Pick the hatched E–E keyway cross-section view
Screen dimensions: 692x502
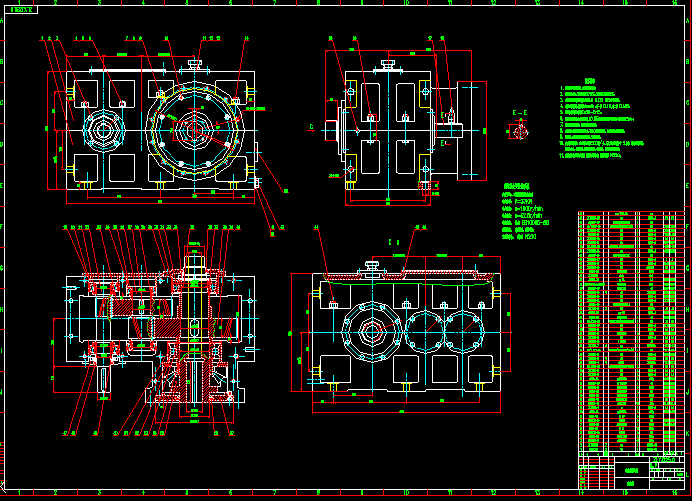[x=520, y=131]
